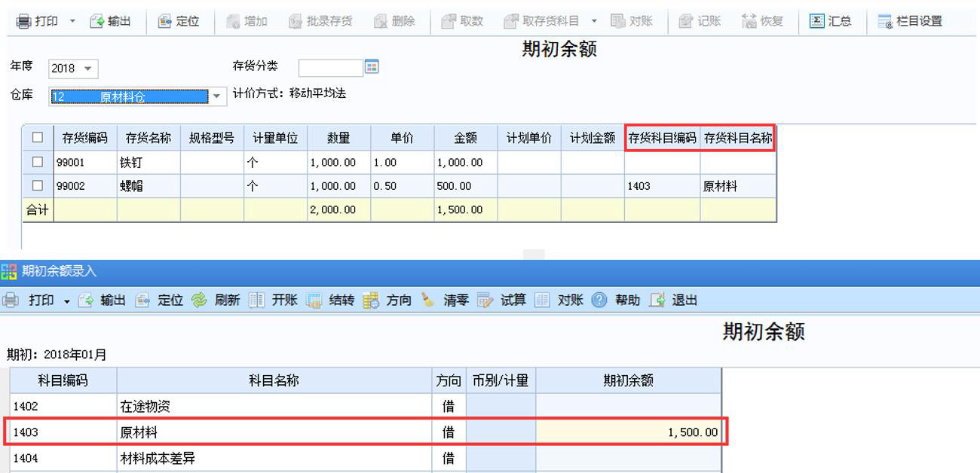This screenshot has width=980, height=473.
Task: Click the 清零 clear icon
Action: [427, 300]
